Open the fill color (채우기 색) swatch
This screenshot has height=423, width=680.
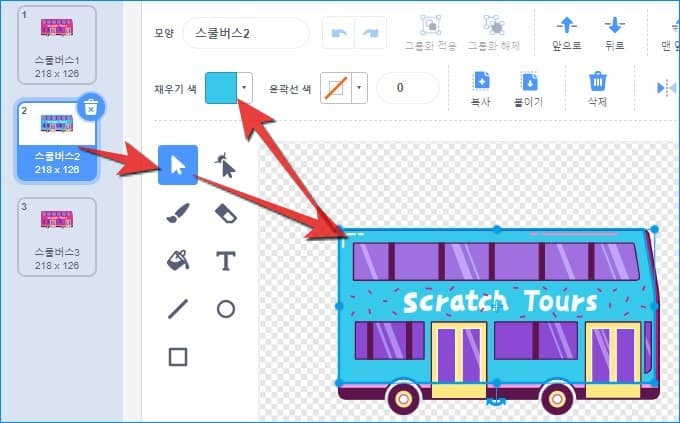(x=221, y=88)
